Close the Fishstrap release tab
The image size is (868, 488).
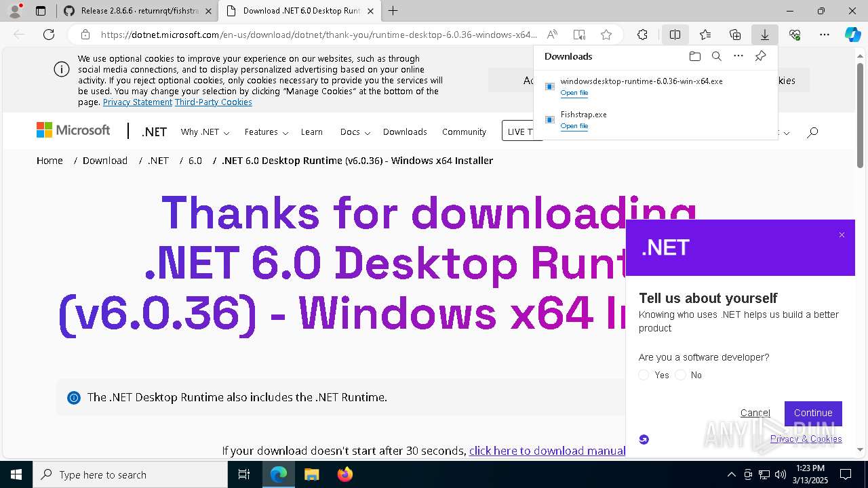[x=208, y=11]
